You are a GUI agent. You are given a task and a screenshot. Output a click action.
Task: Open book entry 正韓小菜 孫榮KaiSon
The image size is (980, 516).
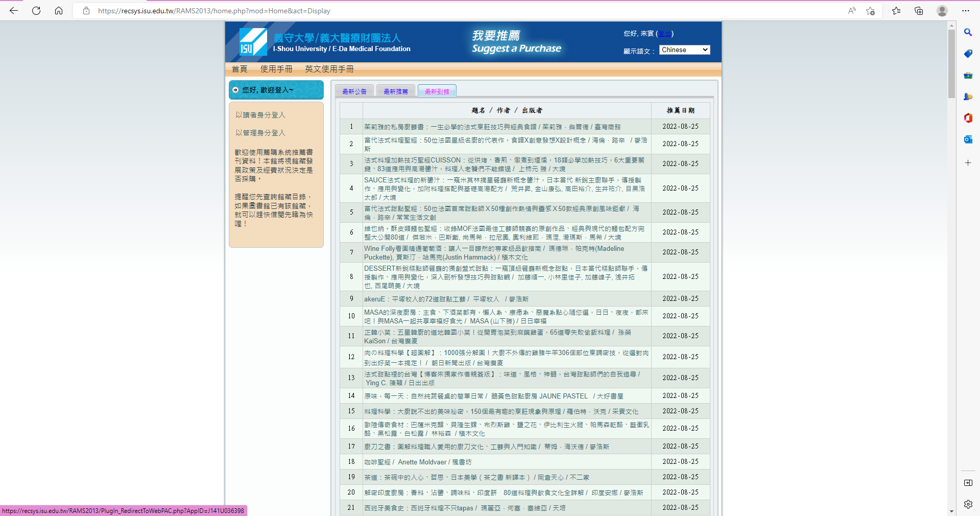click(497, 337)
